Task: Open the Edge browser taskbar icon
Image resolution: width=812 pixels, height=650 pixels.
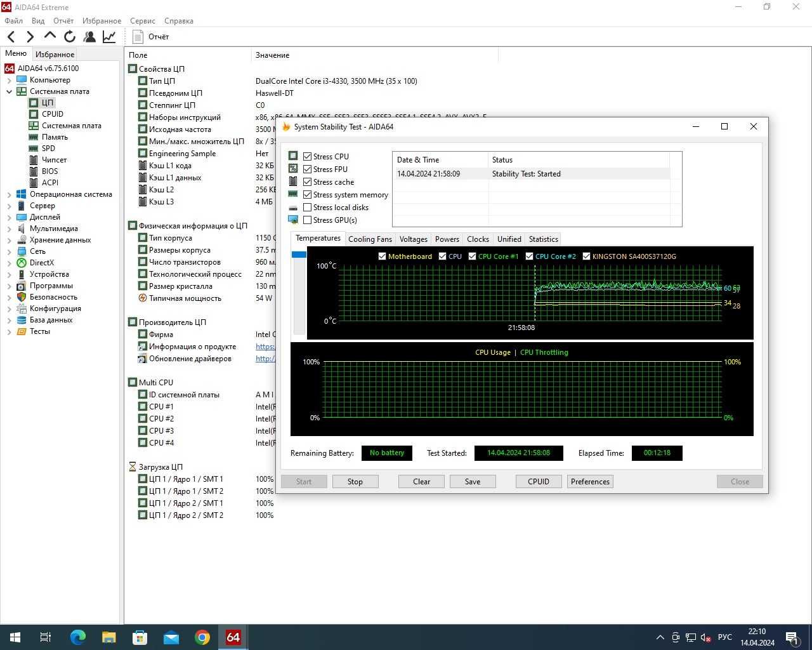Action: (77, 637)
